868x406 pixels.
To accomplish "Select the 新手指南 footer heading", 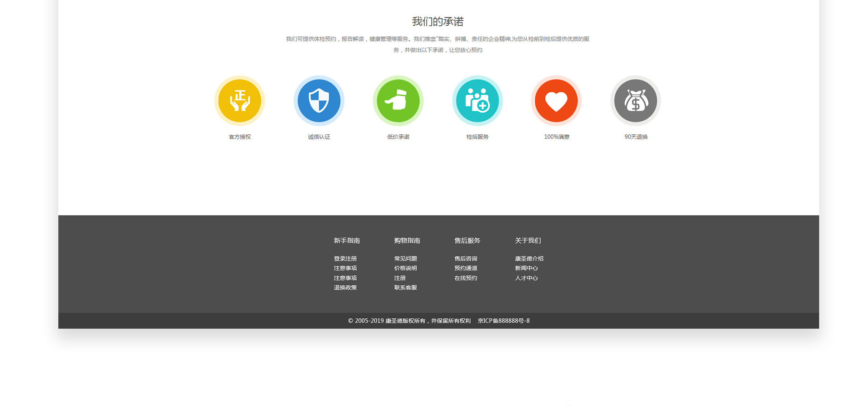I will (347, 241).
